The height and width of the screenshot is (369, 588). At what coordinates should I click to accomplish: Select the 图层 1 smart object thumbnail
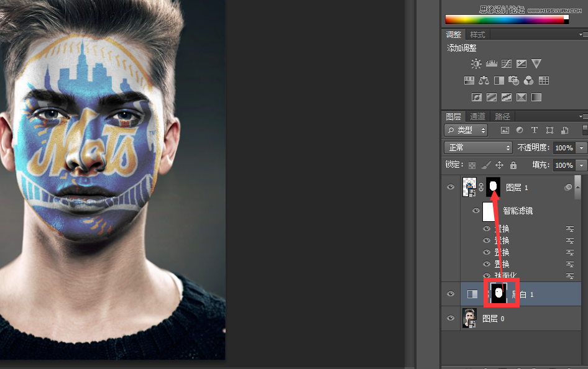click(469, 187)
